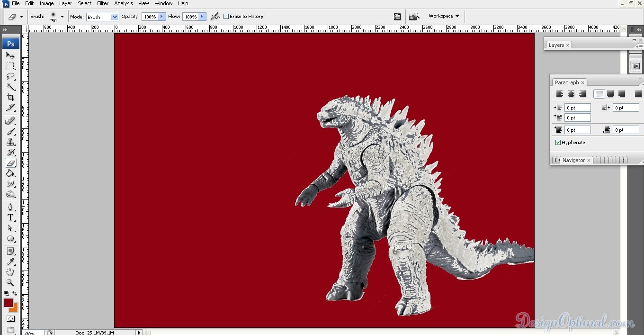Toggle Quick Mask mode

click(10, 319)
